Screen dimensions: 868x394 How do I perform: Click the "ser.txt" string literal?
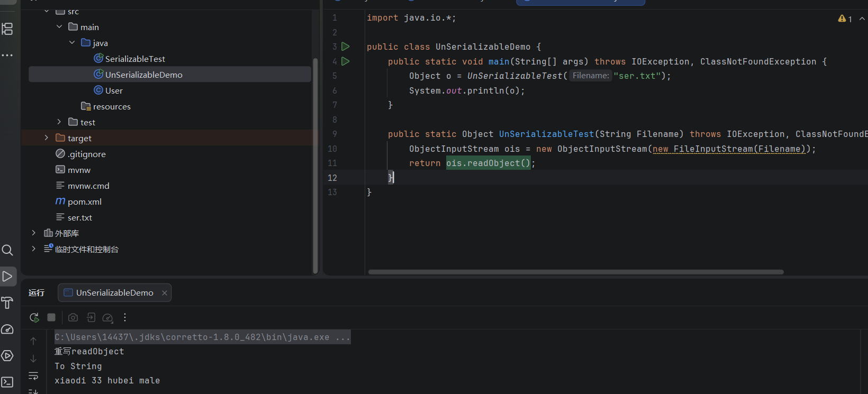(637, 76)
